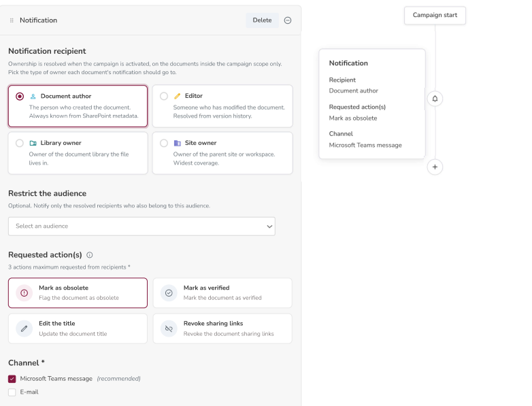The width and height of the screenshot is (532, 406).
Task: Click the Notification panel header title
Action: 38,20
